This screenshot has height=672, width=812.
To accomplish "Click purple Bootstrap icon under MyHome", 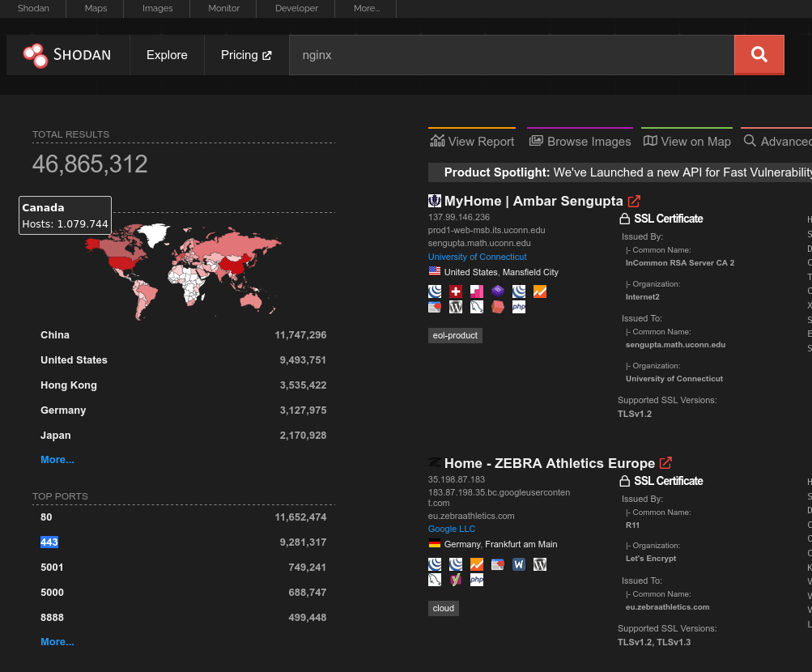I will [498, 291].
